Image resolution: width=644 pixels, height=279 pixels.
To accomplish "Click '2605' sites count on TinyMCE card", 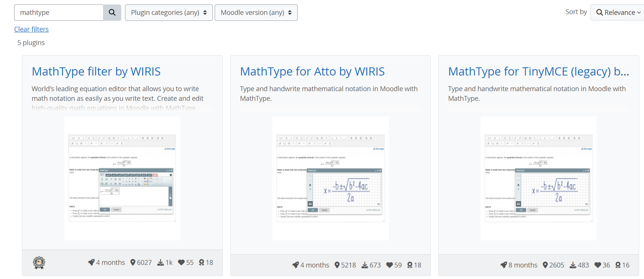I will (x=557, y=265).
